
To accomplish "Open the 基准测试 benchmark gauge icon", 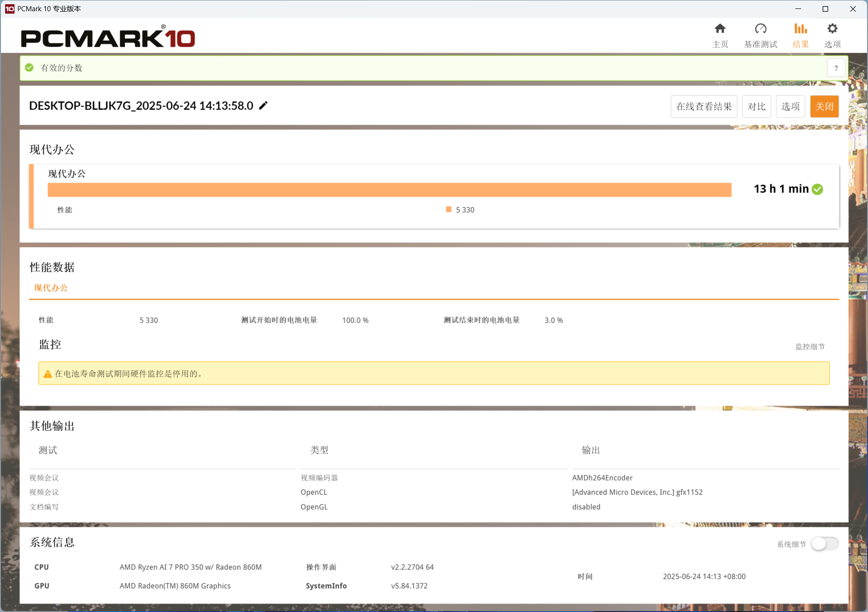I will 761,29.
